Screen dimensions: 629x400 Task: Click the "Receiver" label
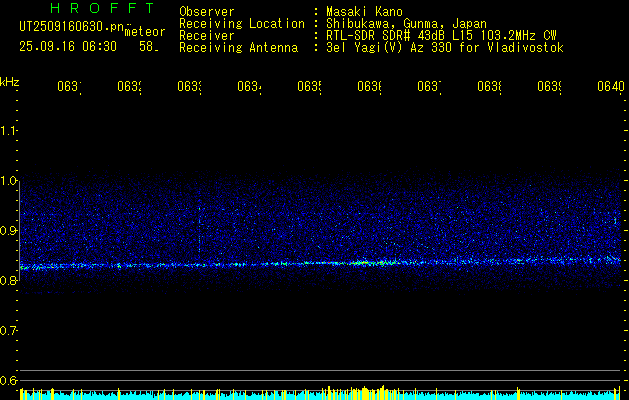pos(207,36)
